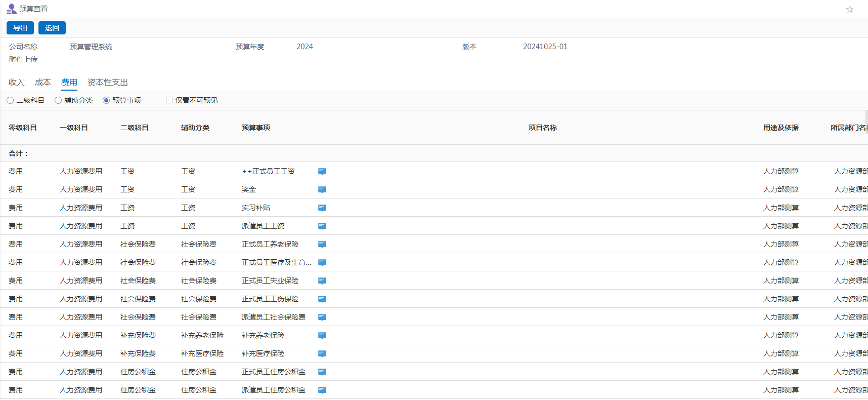Open comment icon for 实习补贴 row
Viewport: 868px width, 400px height.
322,208
